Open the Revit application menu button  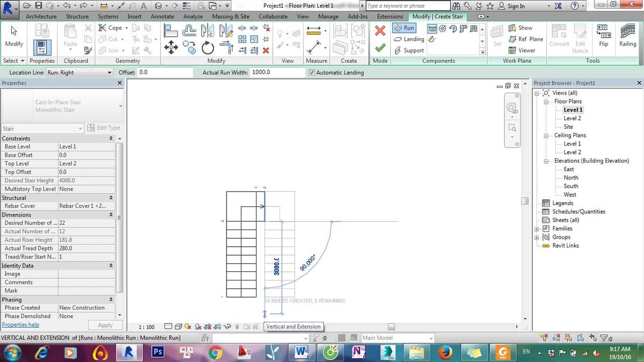(x=9, y=9)
